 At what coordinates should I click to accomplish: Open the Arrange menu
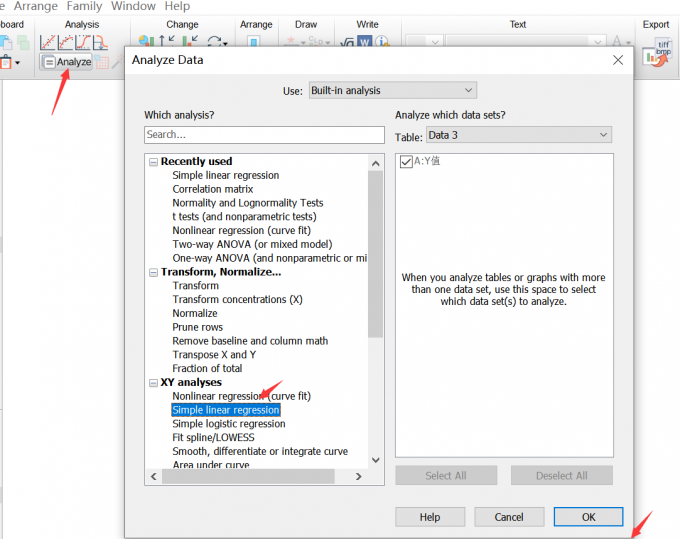click(36, 6)
